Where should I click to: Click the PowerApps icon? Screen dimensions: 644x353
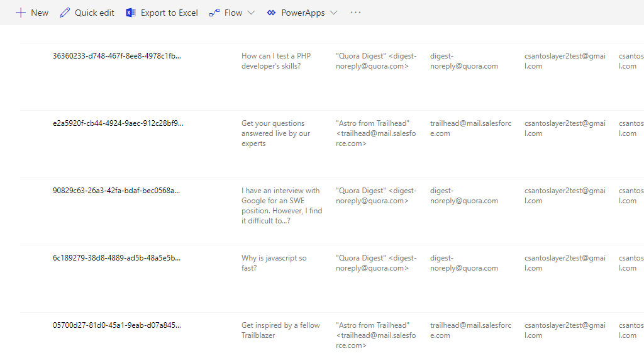tap(271, 13)
